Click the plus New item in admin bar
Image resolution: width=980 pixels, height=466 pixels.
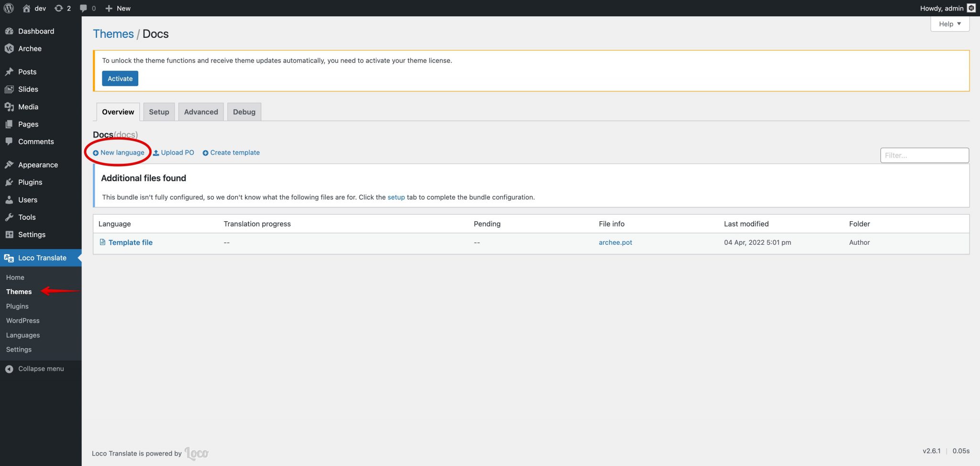tap(118, 8)
